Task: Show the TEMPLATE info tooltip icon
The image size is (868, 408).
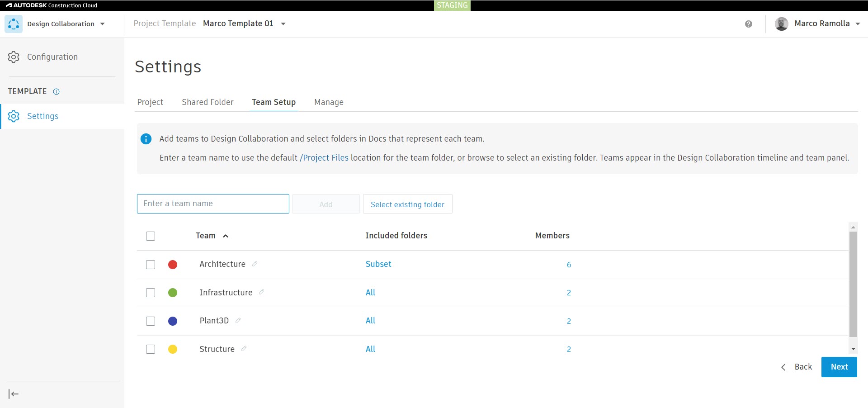Action: pos(57,91)
